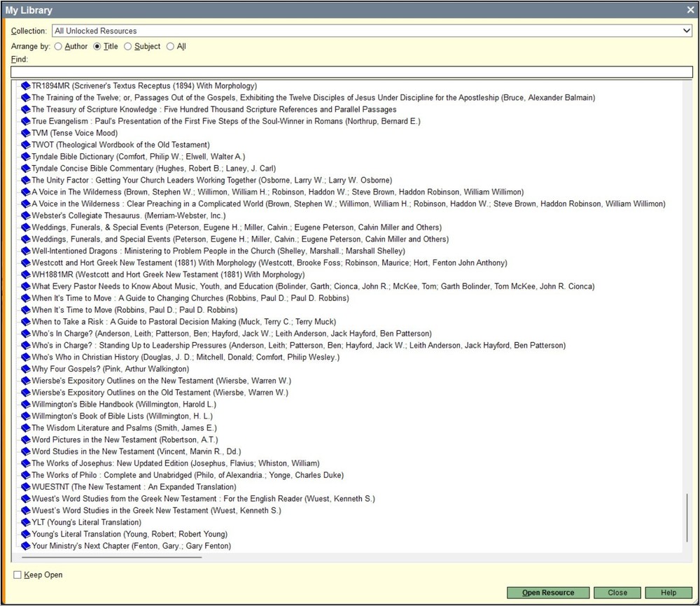This screenshot has width=700, height=606.
Task: Click the vertical scrollbar thumb
Action: coord(687,517)
